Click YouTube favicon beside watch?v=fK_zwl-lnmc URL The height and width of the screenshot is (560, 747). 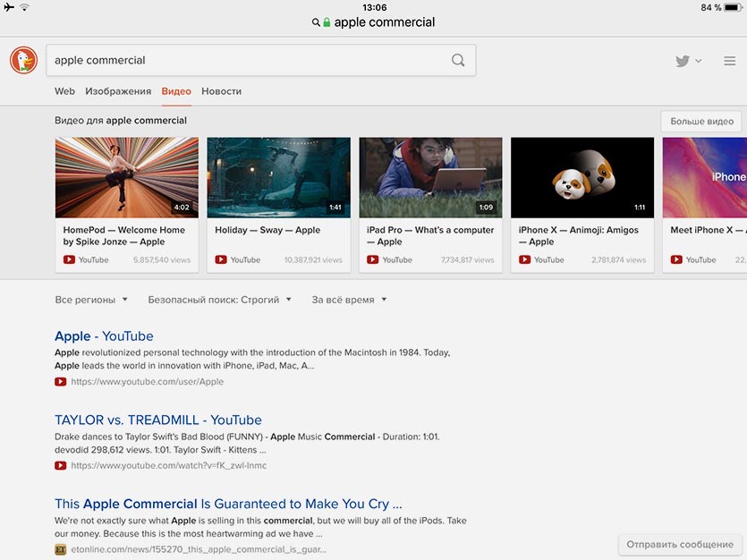(x=61, y=465)
